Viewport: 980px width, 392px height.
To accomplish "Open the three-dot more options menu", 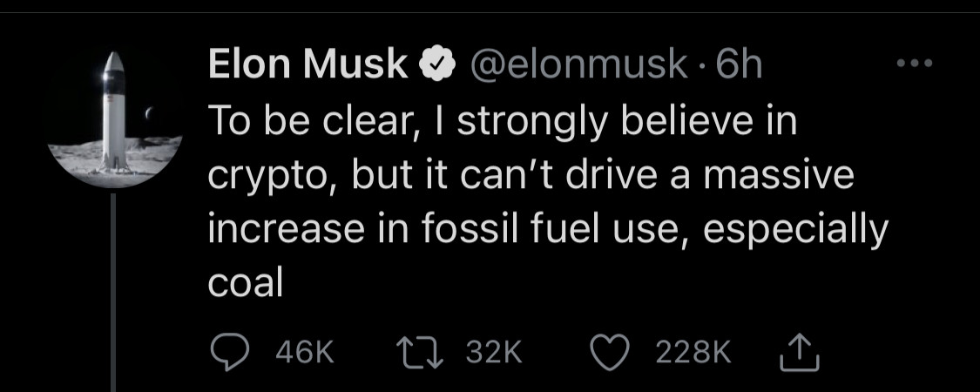I will (x=914, y=64).
